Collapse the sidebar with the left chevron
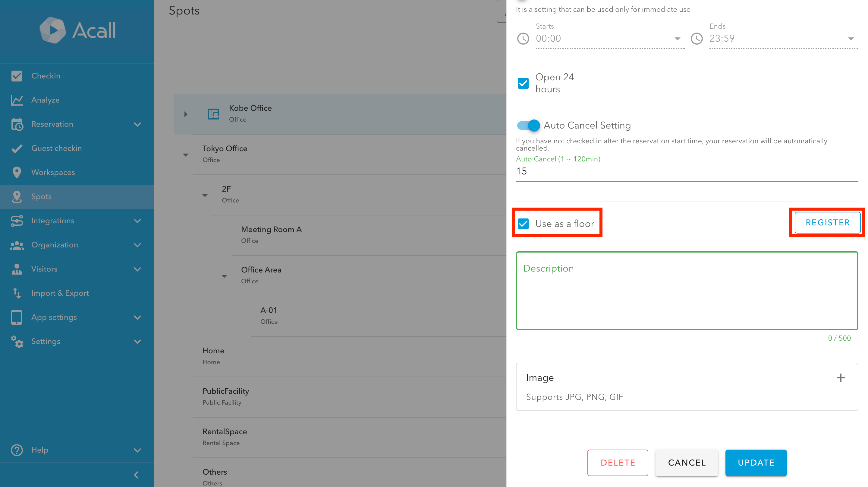868x487 pixels. point(136,475)
